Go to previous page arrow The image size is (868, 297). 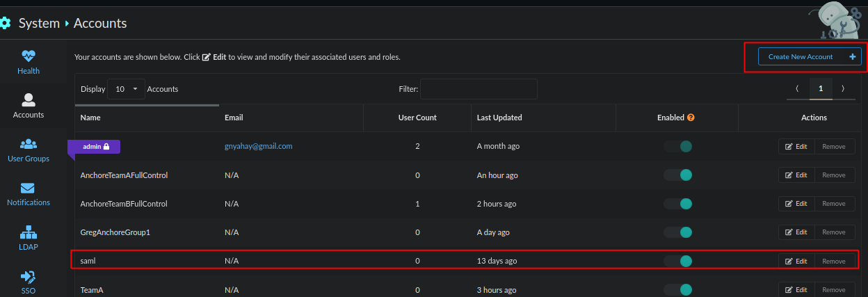pos(797,89)
